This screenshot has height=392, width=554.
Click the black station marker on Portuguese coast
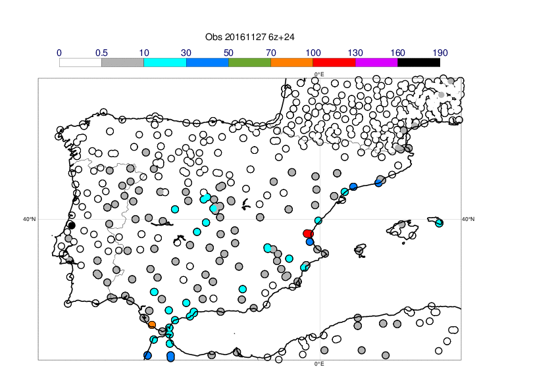pos(72,226)
